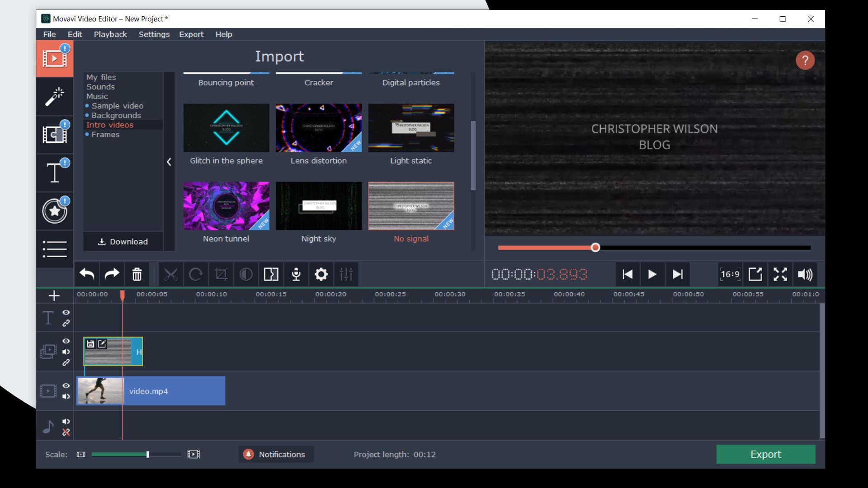Select the No signal intro thumbnail
Screen dimensions: 868x488
tap(411, 206)
